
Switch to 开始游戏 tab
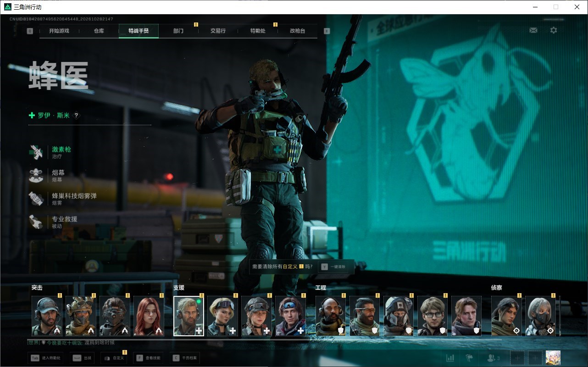click(x=59, y=31)
